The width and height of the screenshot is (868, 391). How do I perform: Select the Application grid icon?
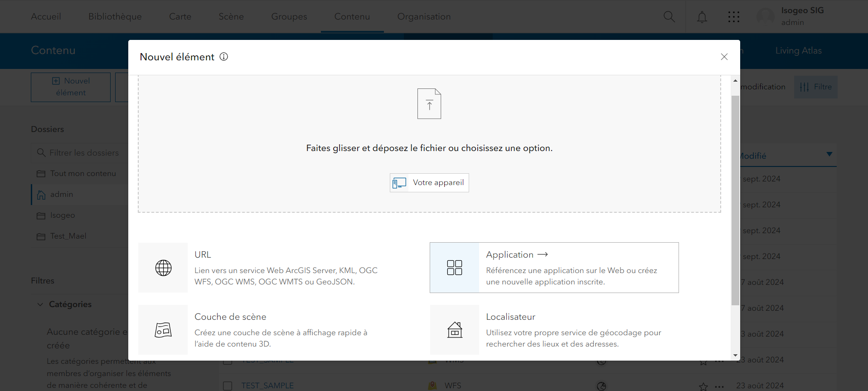[455, 268]
